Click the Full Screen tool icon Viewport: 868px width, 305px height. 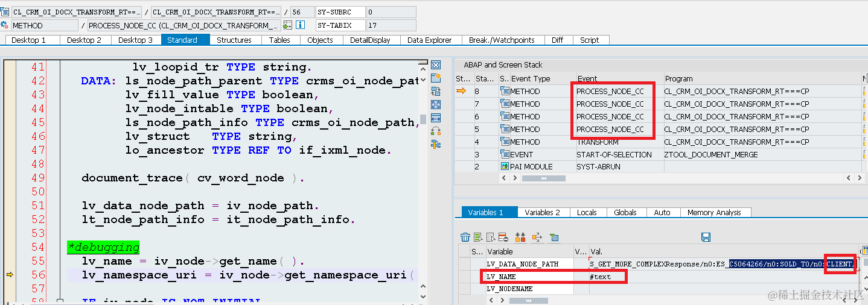[x=436, y=105]
